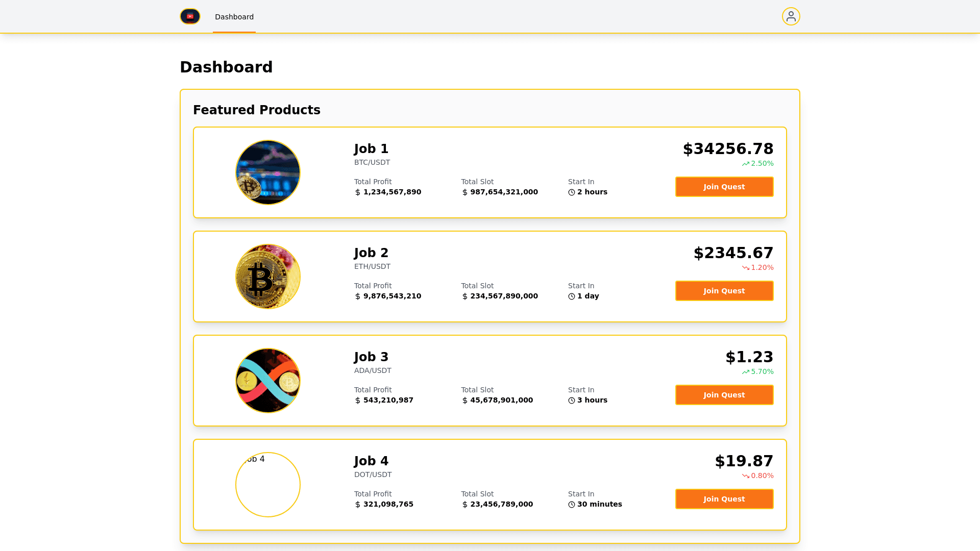Screen dimensions: 980x551
Task: Open the Job 1 bitcoin chart thumbnail
Action: point(268,172)
